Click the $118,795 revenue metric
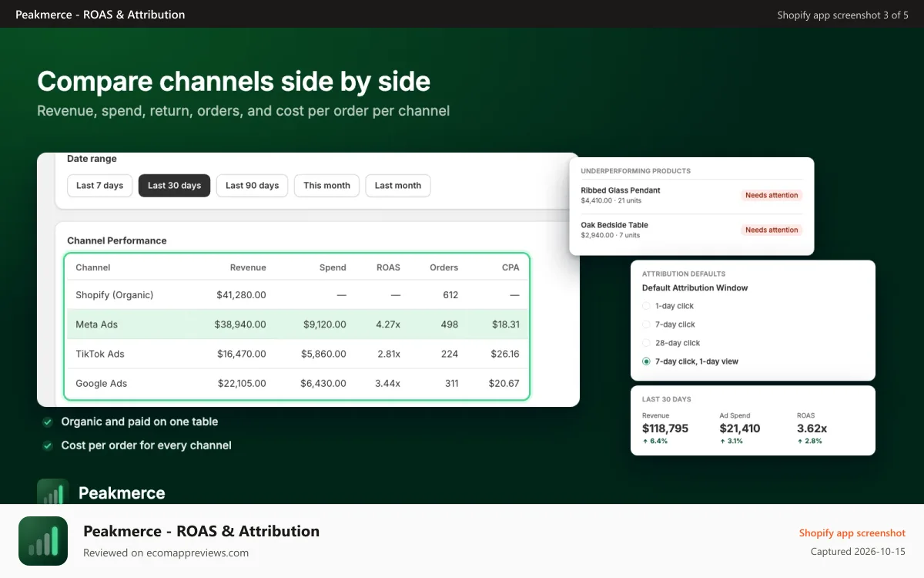 click(x=665, y=428)
